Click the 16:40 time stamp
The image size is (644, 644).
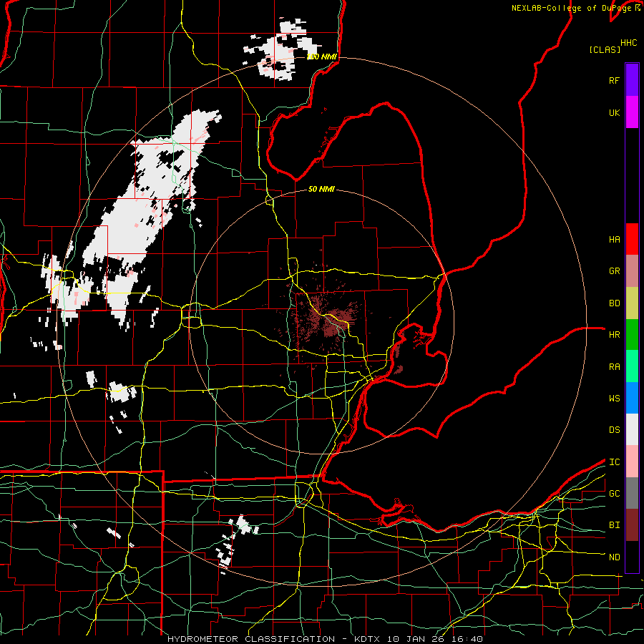click(468, 639)
